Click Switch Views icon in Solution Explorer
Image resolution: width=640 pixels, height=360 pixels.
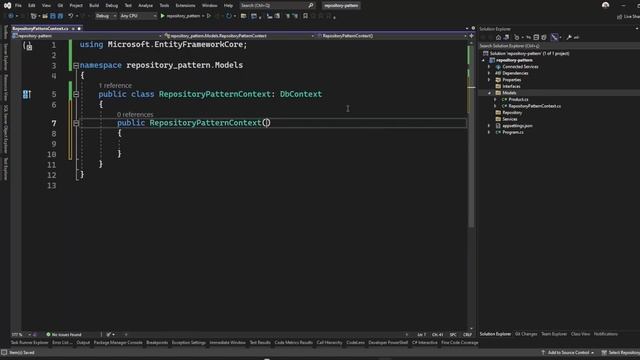507,37
